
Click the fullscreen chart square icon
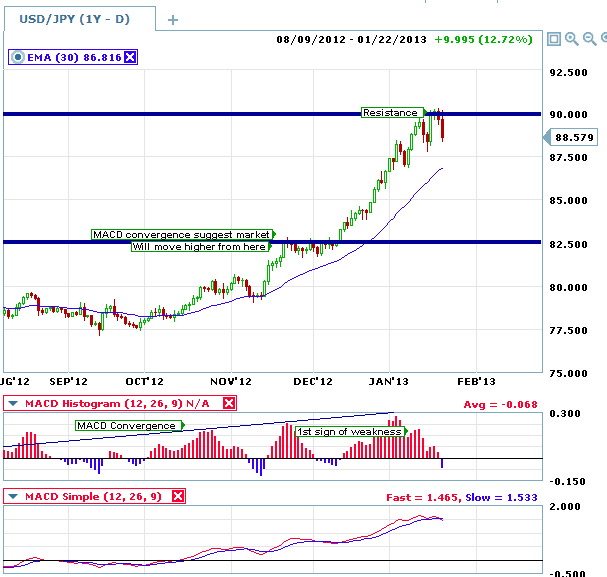coord(554,39)
